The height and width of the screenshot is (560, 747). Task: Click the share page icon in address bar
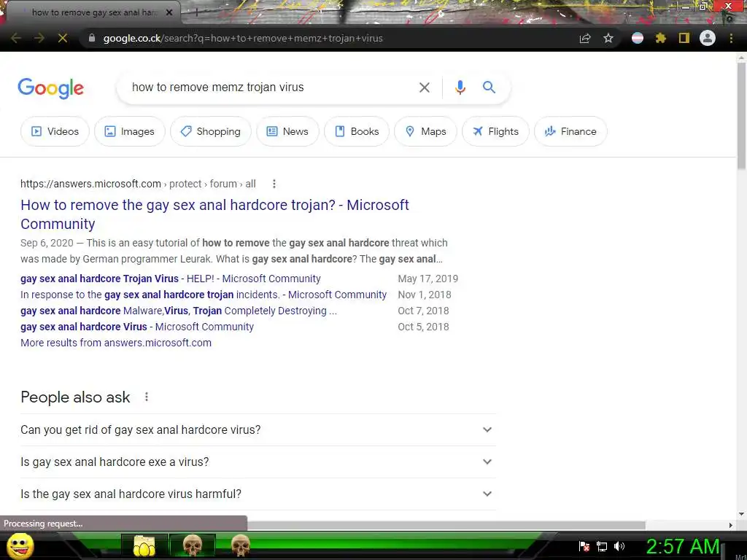tap(585, 38)
